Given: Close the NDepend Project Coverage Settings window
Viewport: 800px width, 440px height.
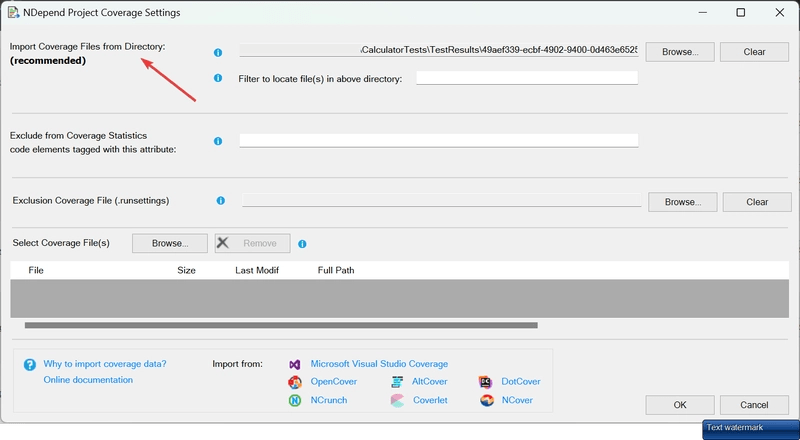Looking at the screenshot, I should (x=780, y=12).
